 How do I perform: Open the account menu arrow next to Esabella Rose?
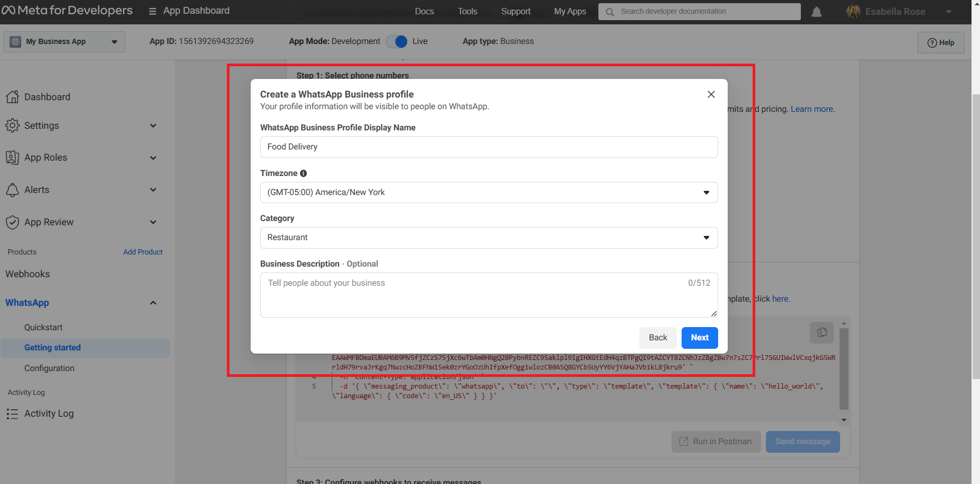[949, 12]
